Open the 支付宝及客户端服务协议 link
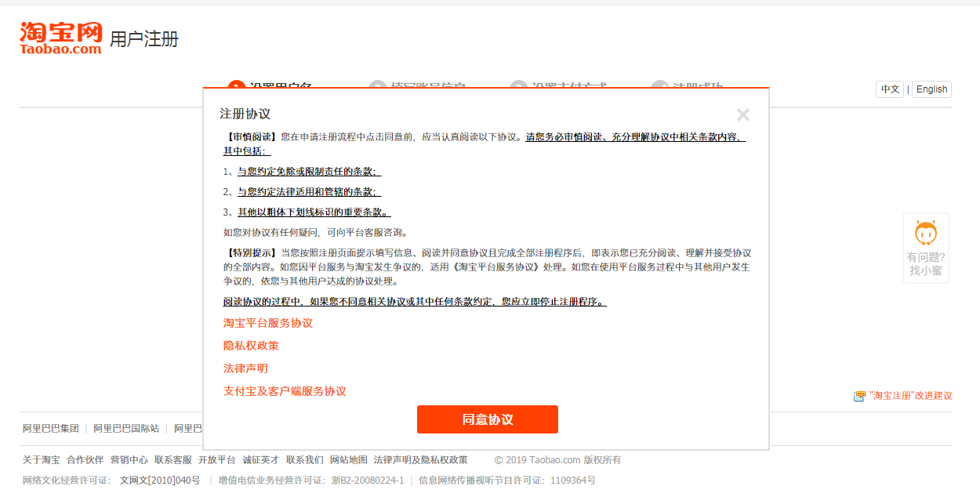 (x=285, y=391)
